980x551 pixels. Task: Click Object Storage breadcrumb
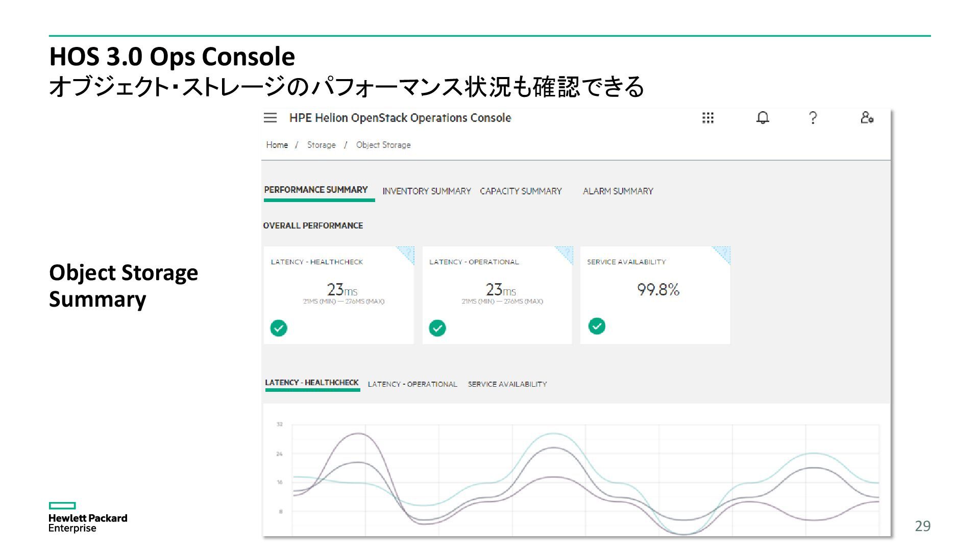pyautogui.click(x=383, y=145)
